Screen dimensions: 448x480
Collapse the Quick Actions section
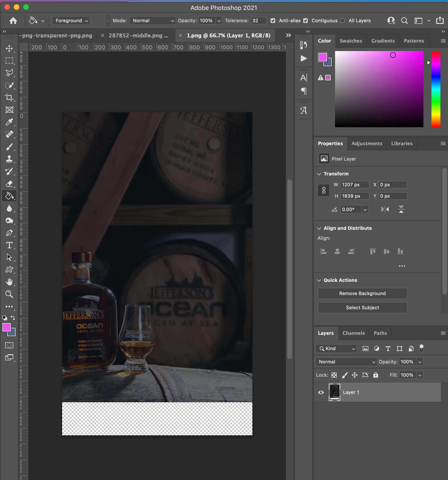click(319, 280)
